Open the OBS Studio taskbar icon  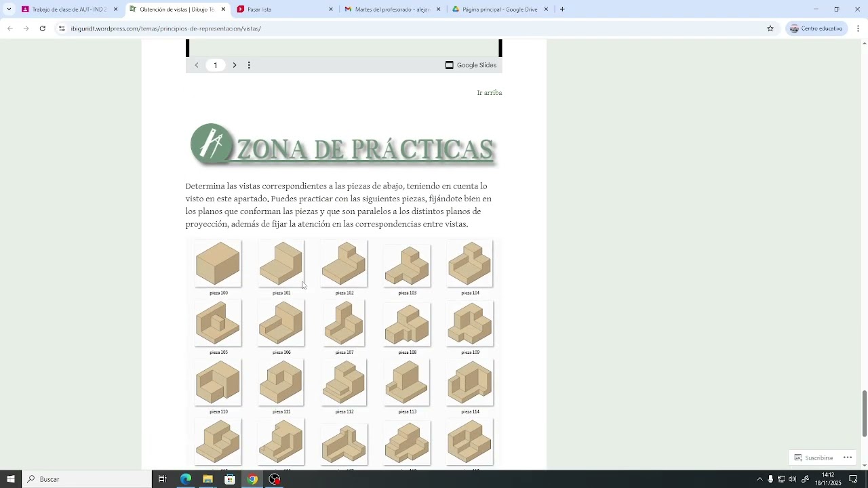275,479
